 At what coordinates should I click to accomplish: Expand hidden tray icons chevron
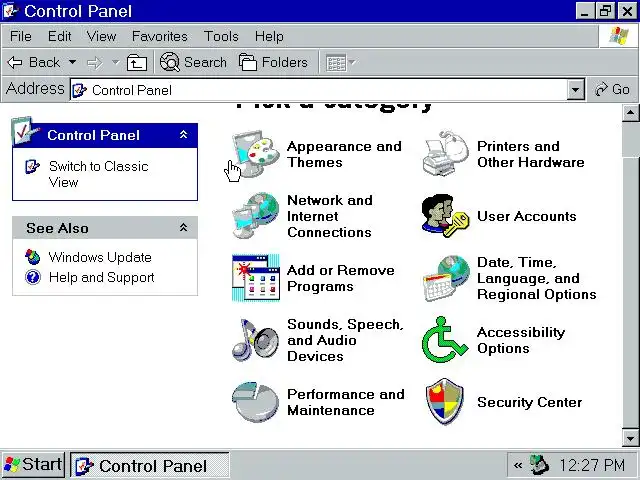coord(518,465)
